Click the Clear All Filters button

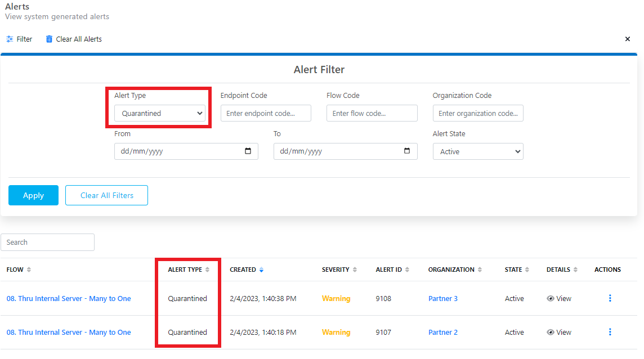(x=107, y=195)
